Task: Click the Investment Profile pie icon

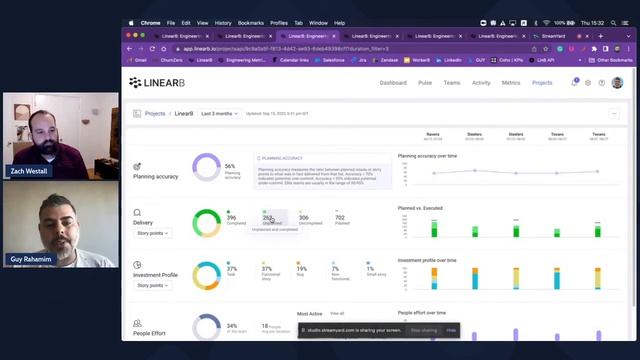Action: coord(137,265)
